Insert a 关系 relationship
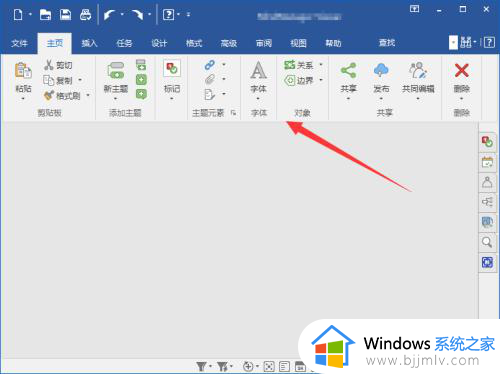 tap(299, 65)
